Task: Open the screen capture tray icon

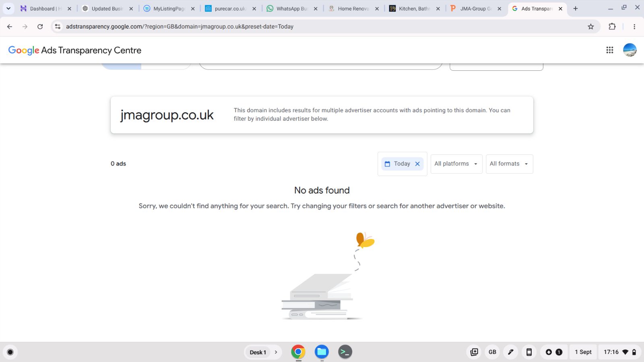Action: point(474,352)
